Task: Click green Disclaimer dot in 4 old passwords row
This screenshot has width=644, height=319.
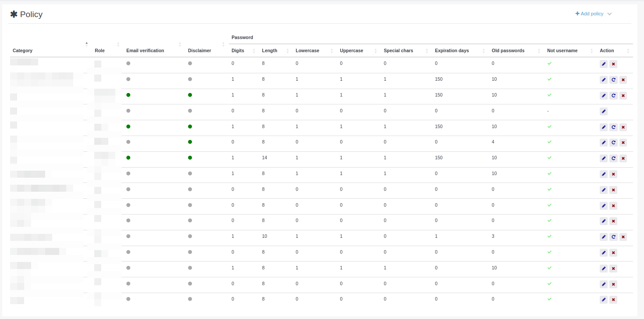Action: point(190,142)
